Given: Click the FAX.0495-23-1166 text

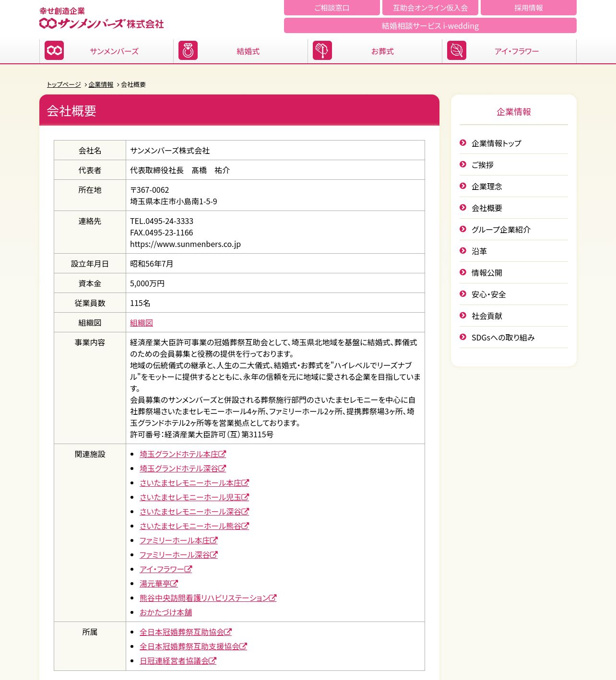Looking at the screenshot, I should pos(162,233).
